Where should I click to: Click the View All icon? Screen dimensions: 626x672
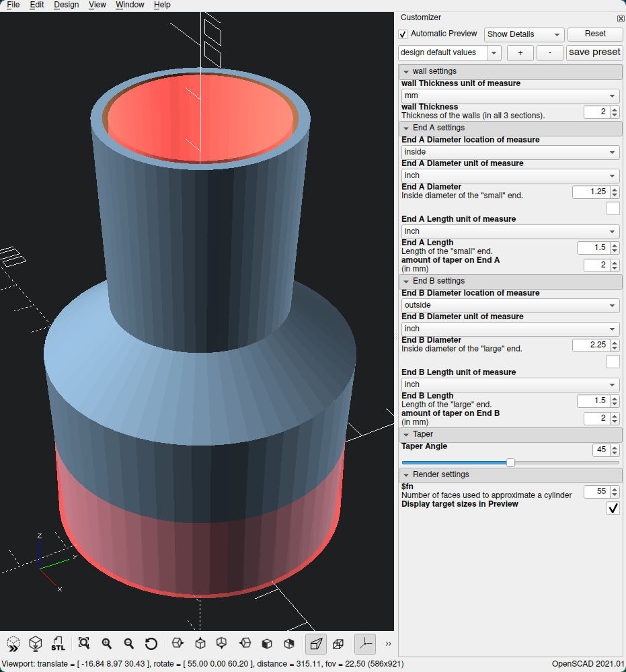(x=84, y=643)
